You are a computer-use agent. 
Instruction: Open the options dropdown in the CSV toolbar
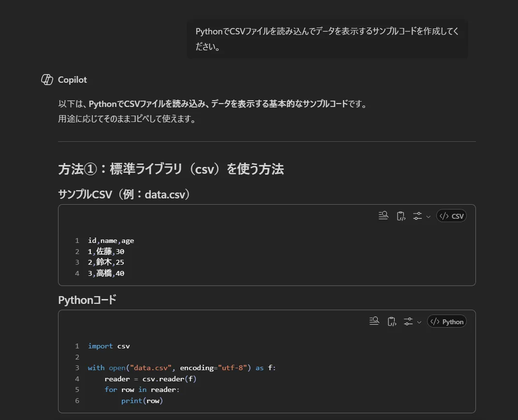[x=416, y=216]
